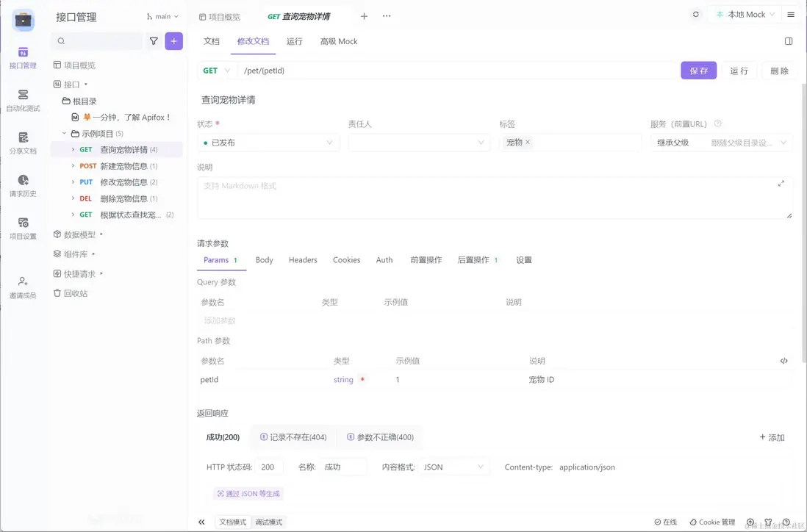This screenshot has width=807, height=532.
Task: Expand the POST 新建宠物信息 item
Action: (x=73, y=165)
